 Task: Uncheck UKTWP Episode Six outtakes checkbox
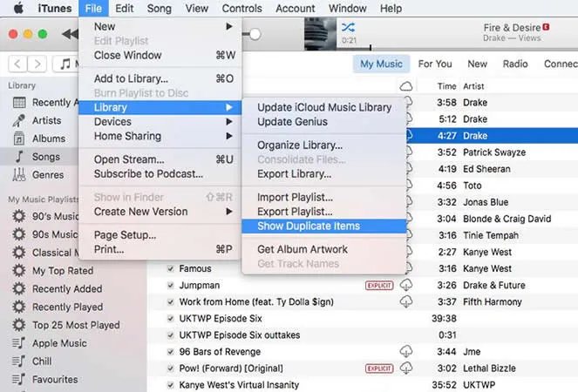pyautogui.click(x=170, y=335)
